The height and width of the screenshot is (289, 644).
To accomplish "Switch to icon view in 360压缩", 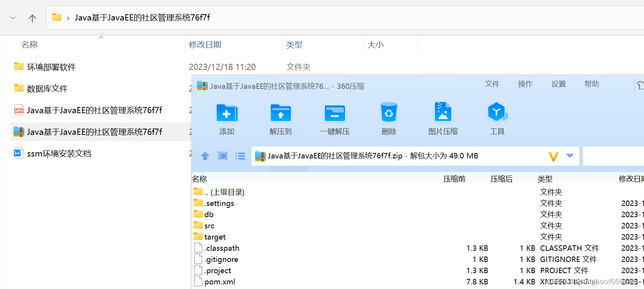I will click(223, 156).
